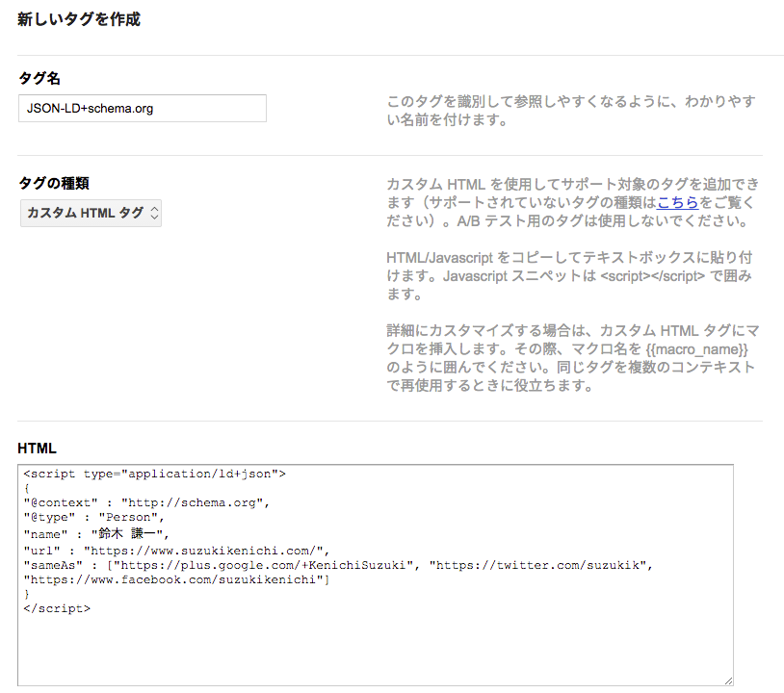Click the "url" suzukikenichi.com code line
Screen dimensions: 784x693
point(176,551)
